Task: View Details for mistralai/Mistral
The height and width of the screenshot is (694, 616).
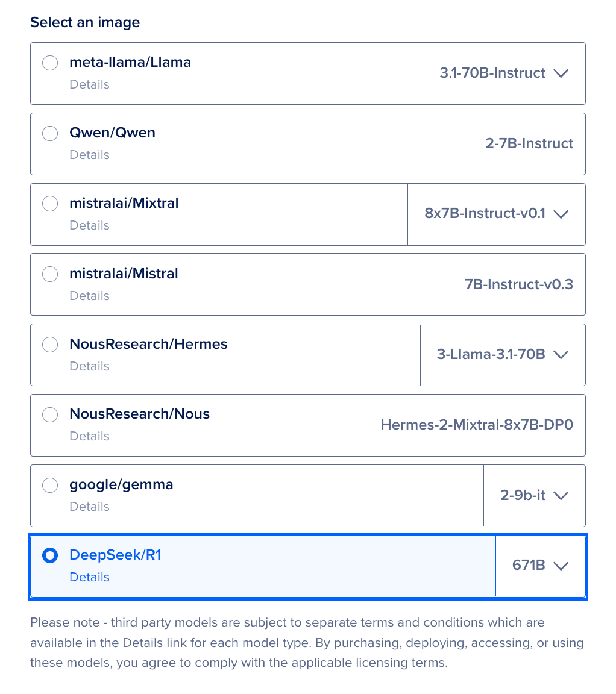Action: (89, 296)
